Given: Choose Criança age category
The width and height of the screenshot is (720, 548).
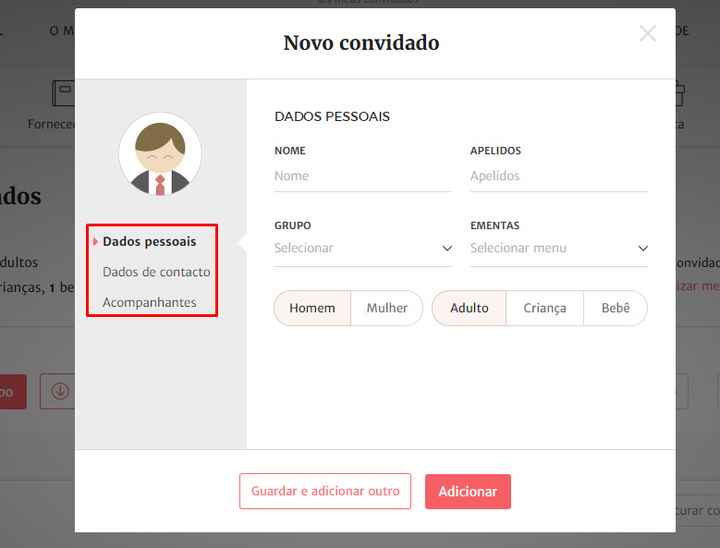Looking at the screenshot, I should pyautogui.click(x=545, y=308).
